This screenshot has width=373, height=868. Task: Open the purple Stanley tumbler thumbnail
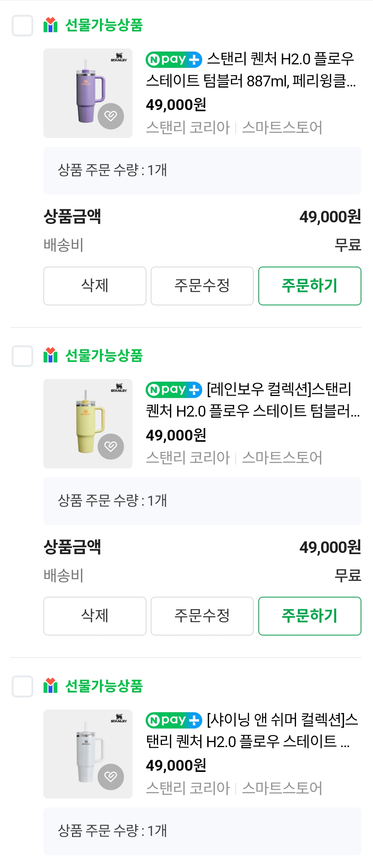pyautogui.click(x=88, y=93)
